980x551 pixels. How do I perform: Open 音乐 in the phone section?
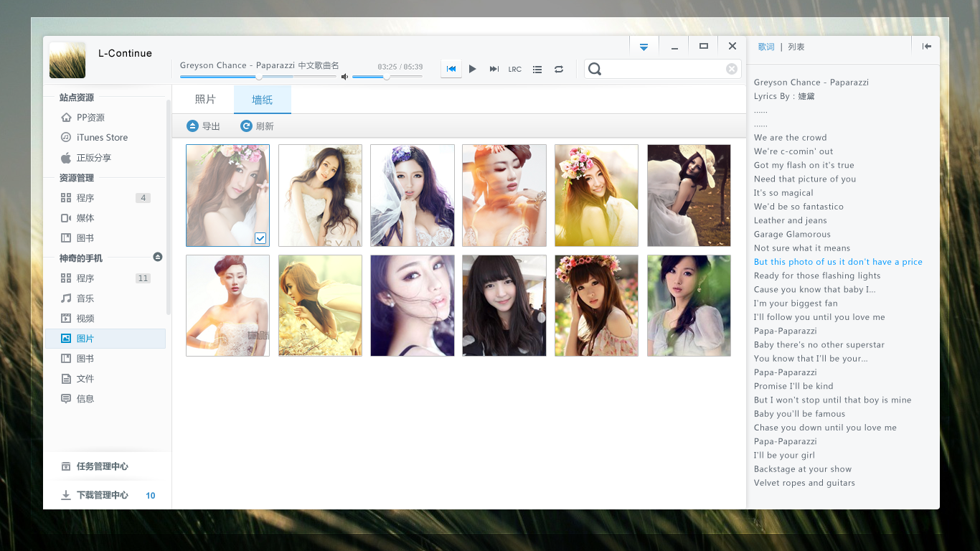[105, 298]
